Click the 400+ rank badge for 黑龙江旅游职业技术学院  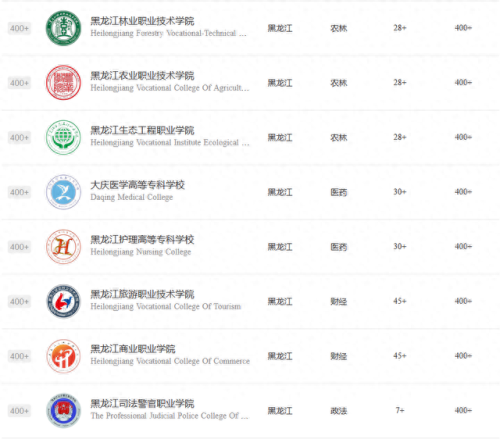19,302
